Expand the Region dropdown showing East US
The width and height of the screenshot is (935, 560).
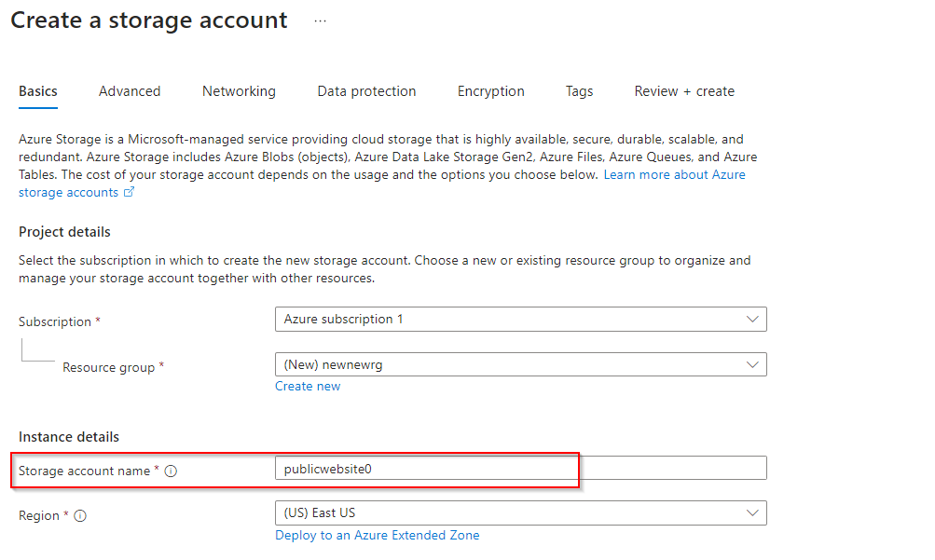(520, 513)
